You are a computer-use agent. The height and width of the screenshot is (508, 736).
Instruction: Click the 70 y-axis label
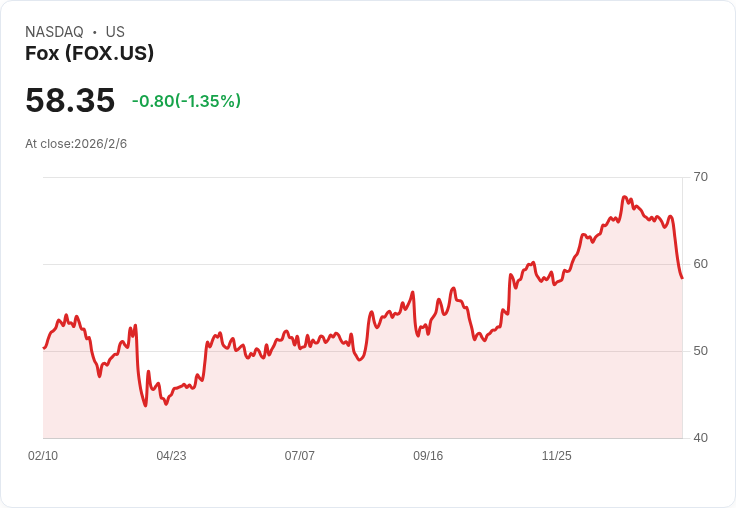pos(700,177)
